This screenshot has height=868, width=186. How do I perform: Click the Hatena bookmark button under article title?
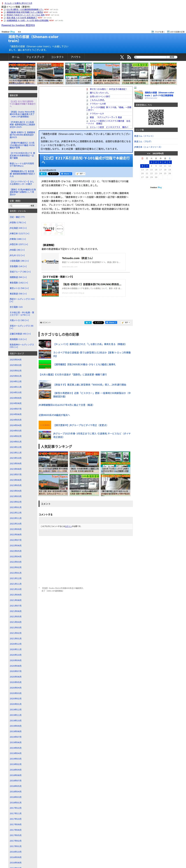43,174
